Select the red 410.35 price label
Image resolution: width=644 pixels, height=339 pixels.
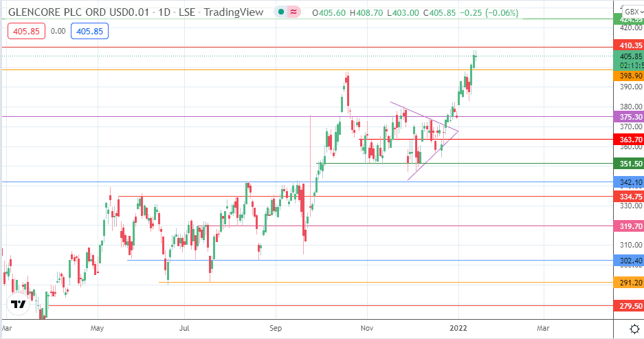click(x=629, y=45)
